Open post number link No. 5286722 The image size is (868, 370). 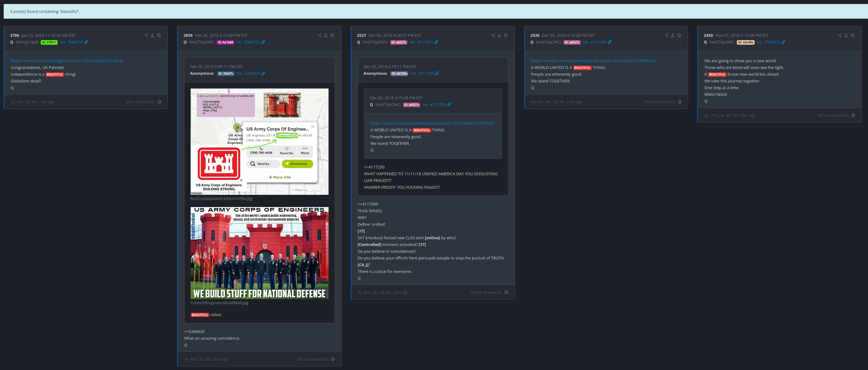click(x=248, y=42)
